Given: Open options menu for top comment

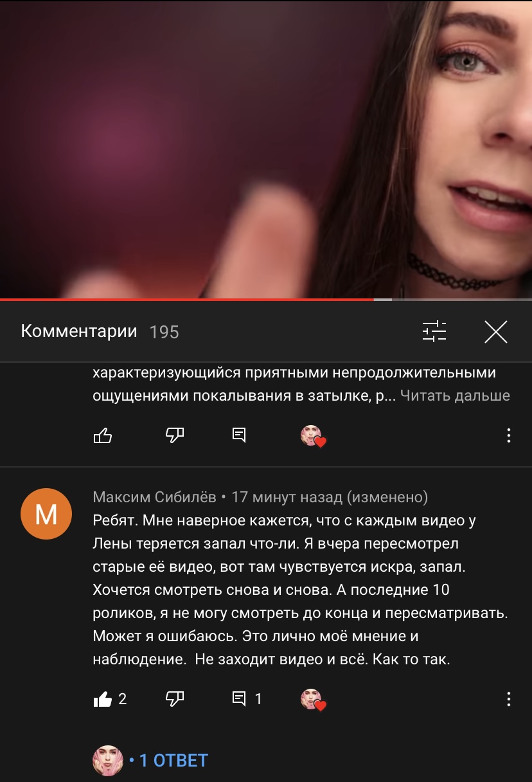Looking at the screenshot, I should point(508,435).
